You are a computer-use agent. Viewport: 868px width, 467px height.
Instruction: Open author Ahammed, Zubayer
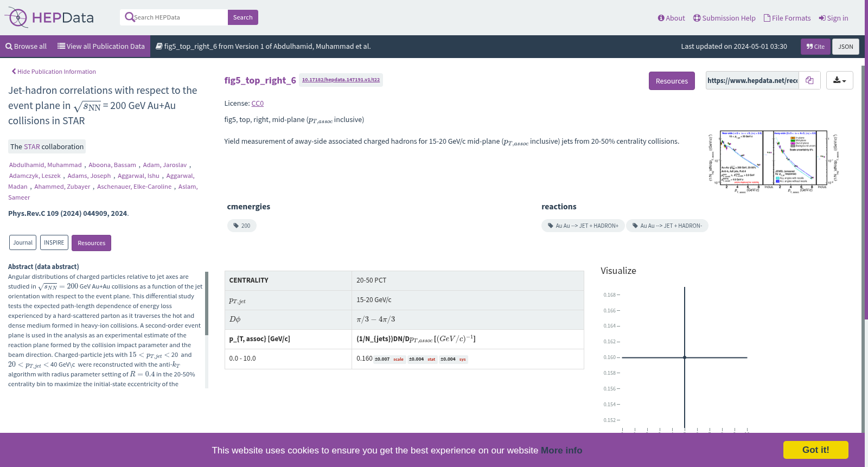(x=62, y=187)
